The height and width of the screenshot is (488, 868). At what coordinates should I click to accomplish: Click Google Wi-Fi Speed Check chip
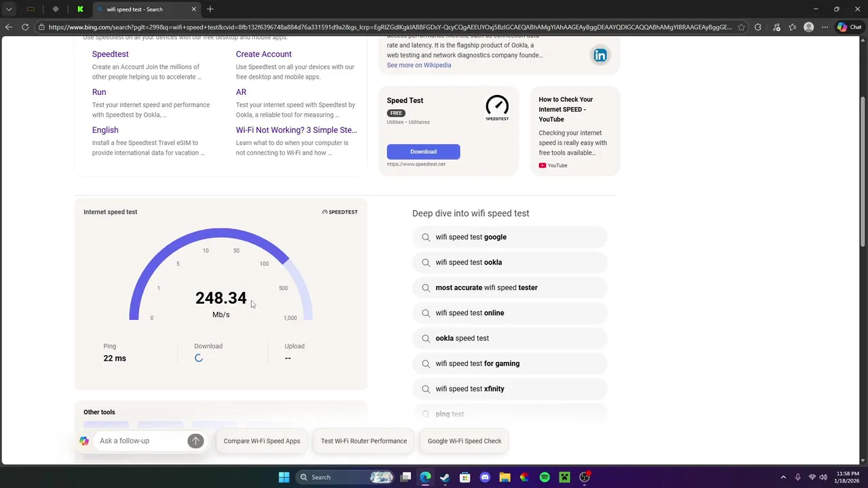click(465, 441)
